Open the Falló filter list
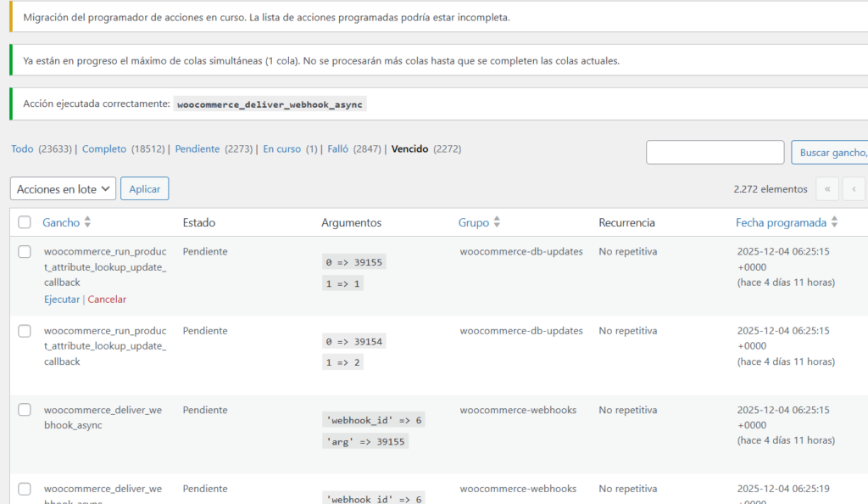868x504 pixels. tap(337, 148)
